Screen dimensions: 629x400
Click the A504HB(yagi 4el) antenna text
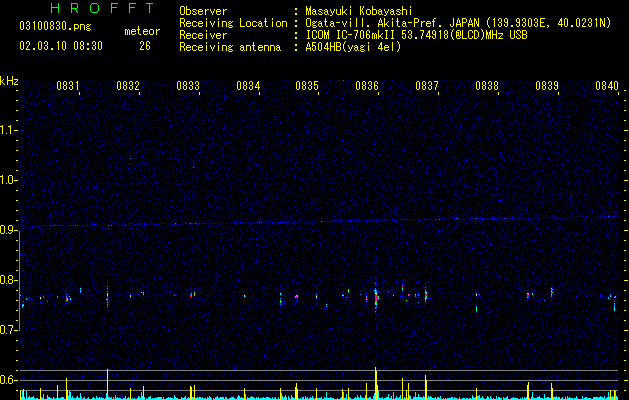(x=353, y=47)
